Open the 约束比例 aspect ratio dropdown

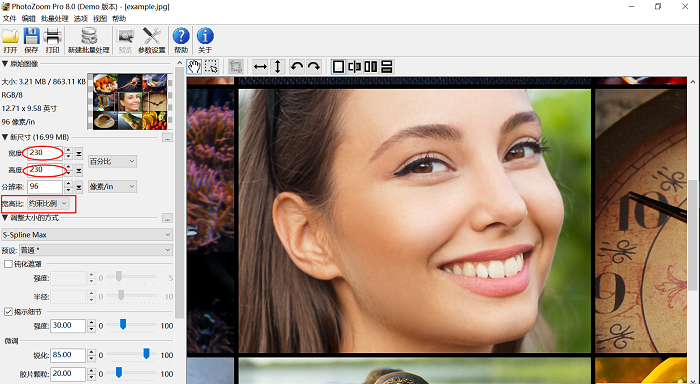48,204
